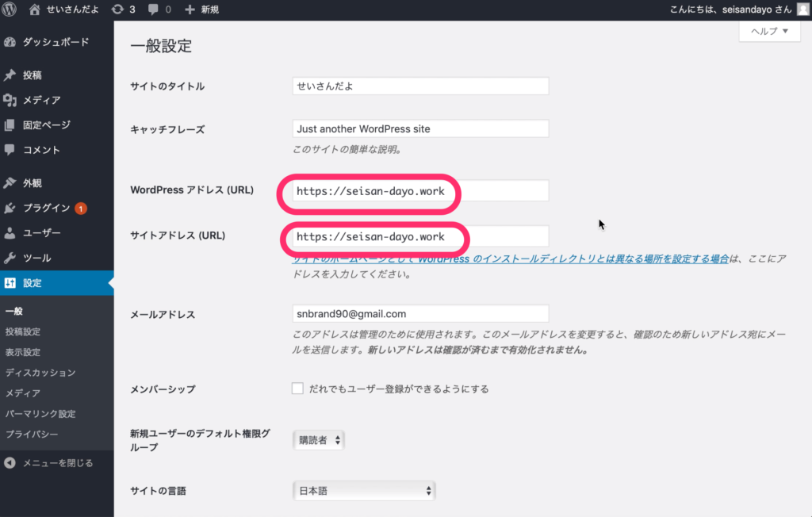The image size is (812, 517).
Task: Click the WordPress logo icon
Action: 10,10
